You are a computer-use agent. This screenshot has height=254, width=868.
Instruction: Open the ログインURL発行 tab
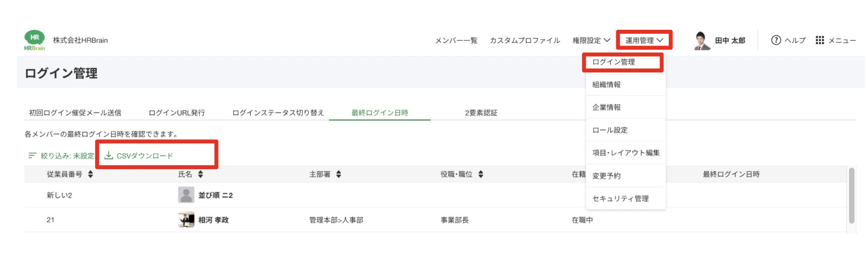(177, 113)
